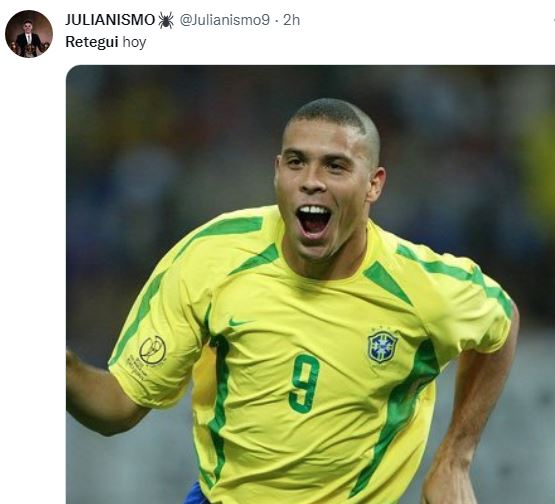Click the CBF crest on the shirt
The image size is (555, 504).
tap(383, 346)
